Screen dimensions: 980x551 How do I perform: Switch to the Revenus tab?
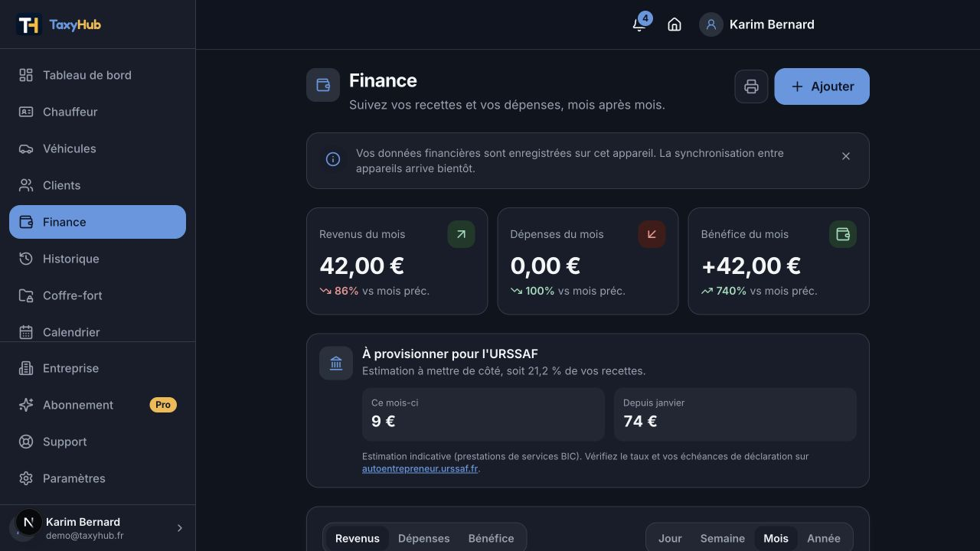[x=357, y=538]
